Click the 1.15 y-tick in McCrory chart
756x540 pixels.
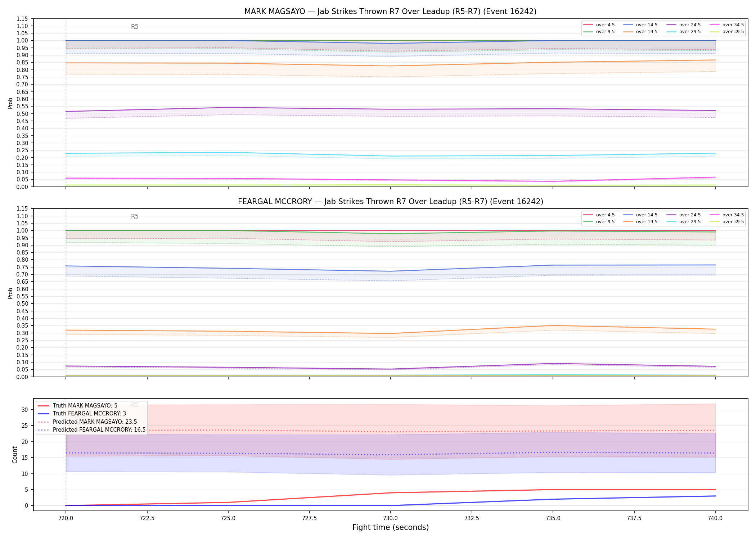[x=22, y=209]
